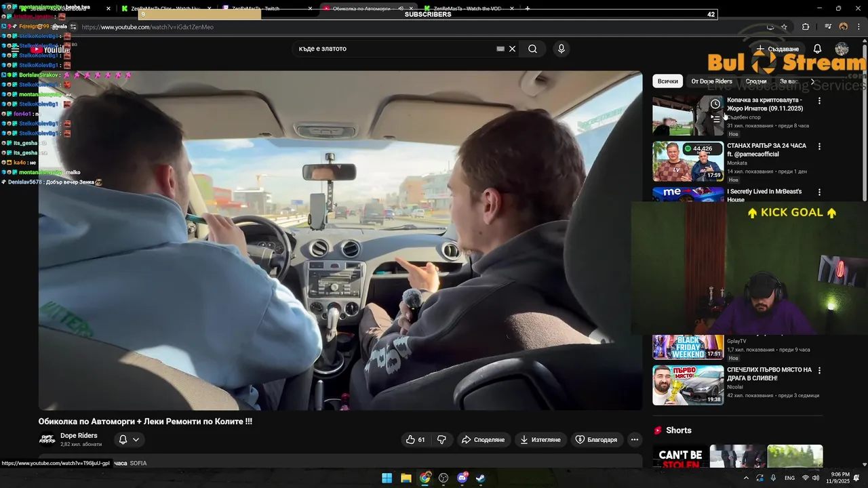Open File Explorer from taskbar

pos(406,478)
